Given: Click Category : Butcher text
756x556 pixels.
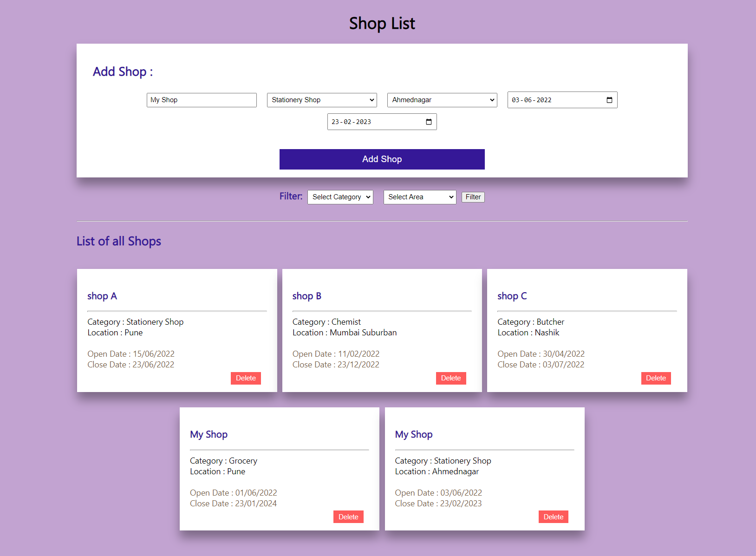Looking at the screenshot, I should (x=531, y=322).
